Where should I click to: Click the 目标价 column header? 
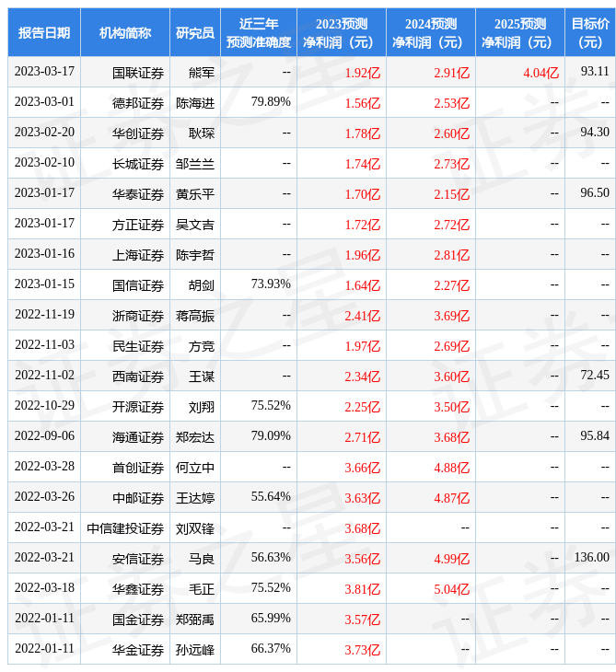590,32
